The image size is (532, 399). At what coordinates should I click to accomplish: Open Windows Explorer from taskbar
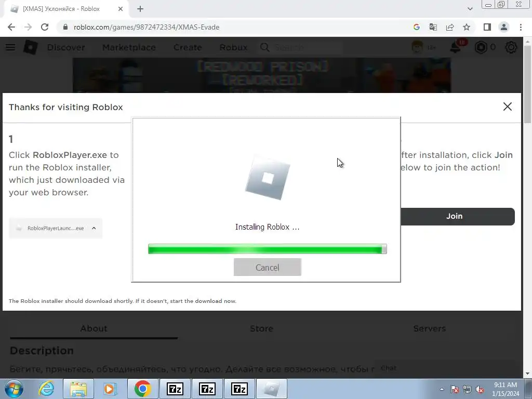[x=78, y=389]
